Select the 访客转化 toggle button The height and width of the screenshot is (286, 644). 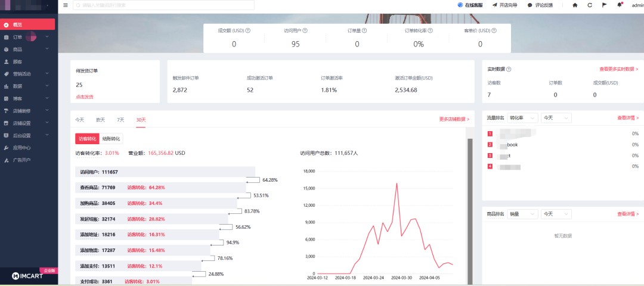87,139
